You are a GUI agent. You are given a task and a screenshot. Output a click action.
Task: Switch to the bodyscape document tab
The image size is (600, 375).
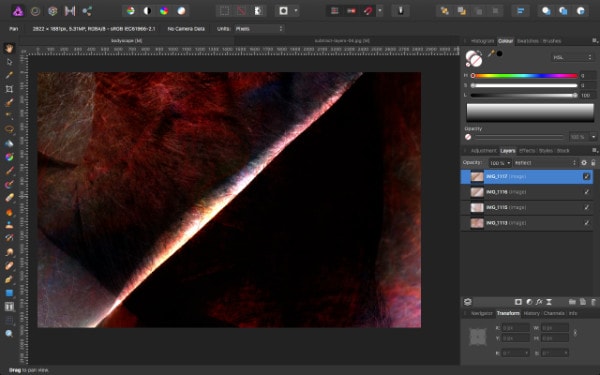point(127,41)
